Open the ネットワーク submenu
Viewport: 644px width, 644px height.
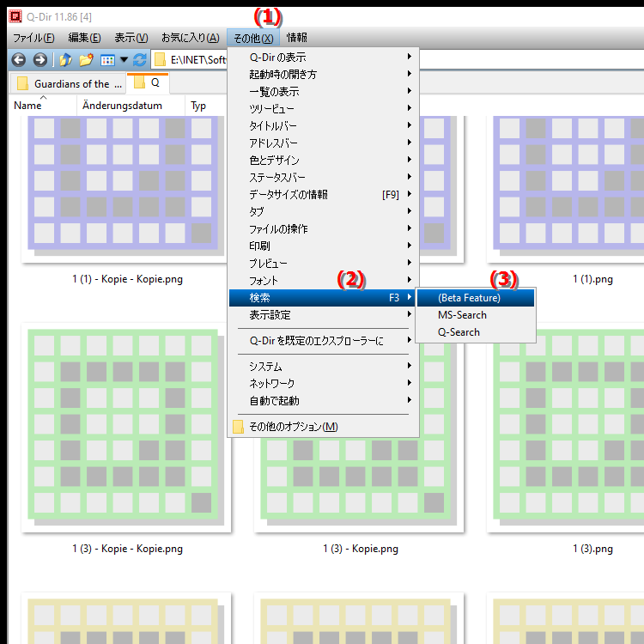[x=323, y=384]
